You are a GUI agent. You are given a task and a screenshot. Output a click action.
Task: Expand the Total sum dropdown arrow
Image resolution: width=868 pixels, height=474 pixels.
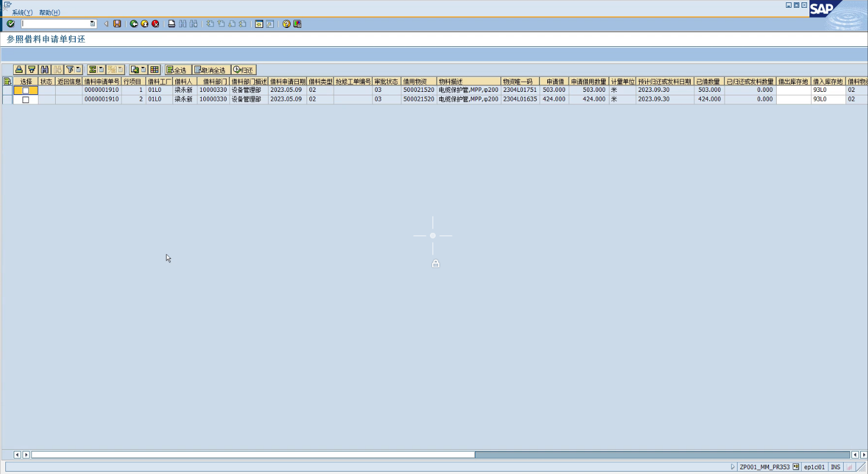pyautogui.click(x=101, y=70)
